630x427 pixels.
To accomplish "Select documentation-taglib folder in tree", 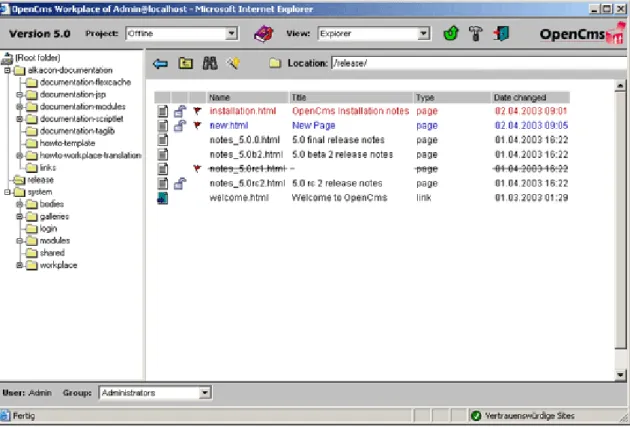I will (77, 131).
